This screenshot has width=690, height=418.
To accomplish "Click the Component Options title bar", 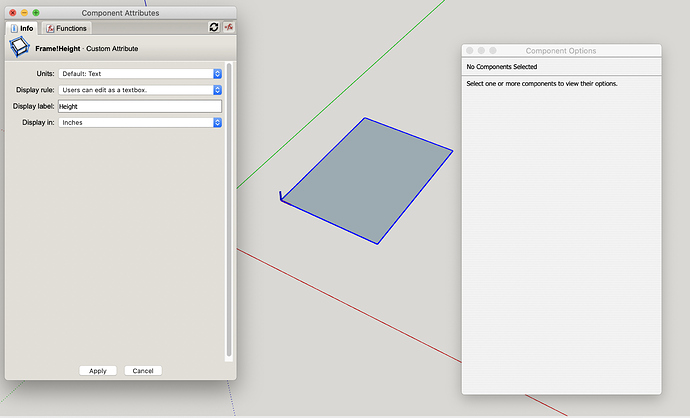I will 561,51.
